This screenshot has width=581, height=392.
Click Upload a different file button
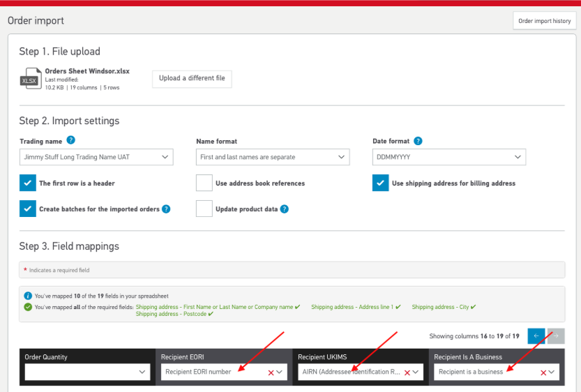pos(192,79)
